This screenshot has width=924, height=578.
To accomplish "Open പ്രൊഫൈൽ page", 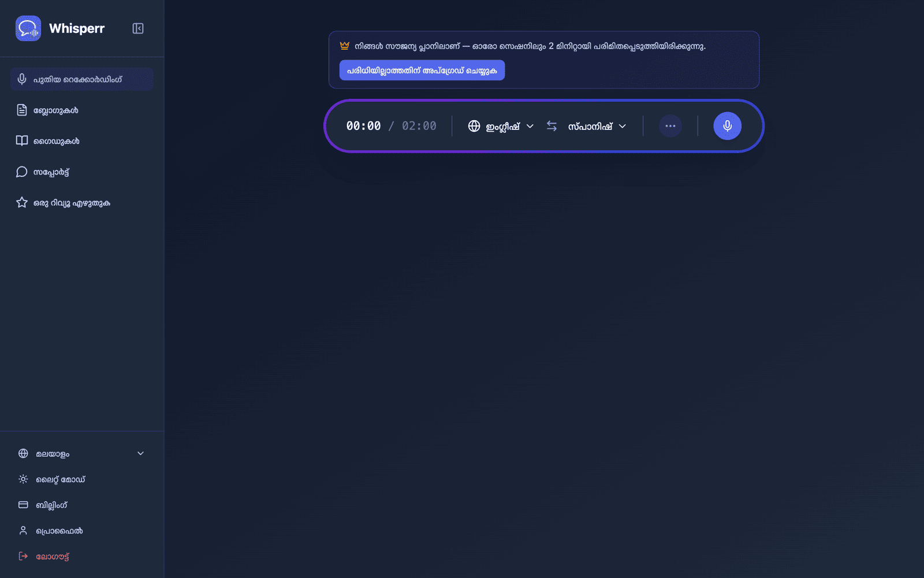I will click(81, 531).
